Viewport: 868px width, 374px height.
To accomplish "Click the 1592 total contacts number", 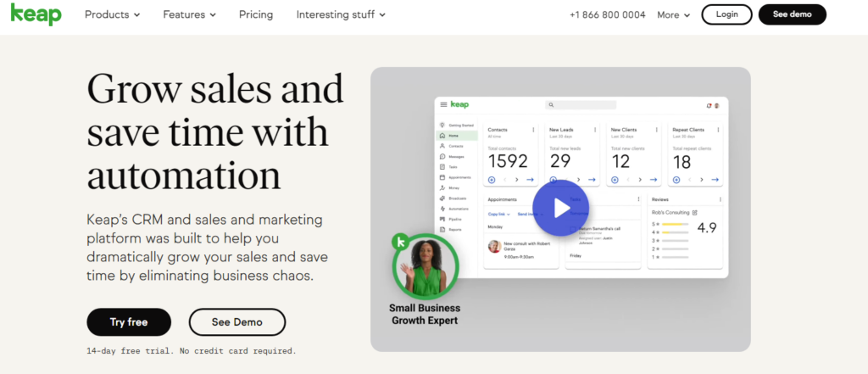I will pos(508,161).
